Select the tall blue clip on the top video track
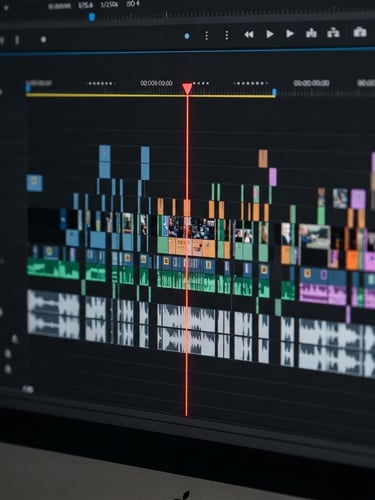Image resolution: width=375 pixels, height=500 pixels. click(105, 161)
